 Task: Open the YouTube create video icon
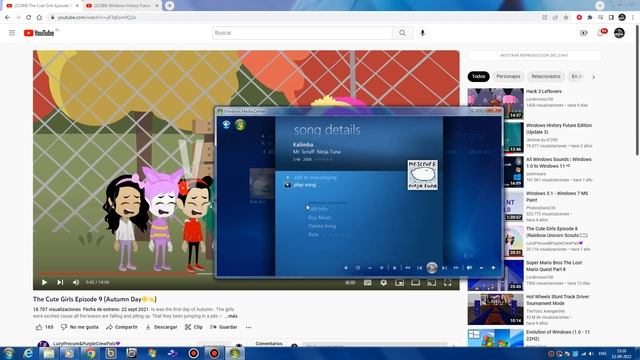(584, 33)
